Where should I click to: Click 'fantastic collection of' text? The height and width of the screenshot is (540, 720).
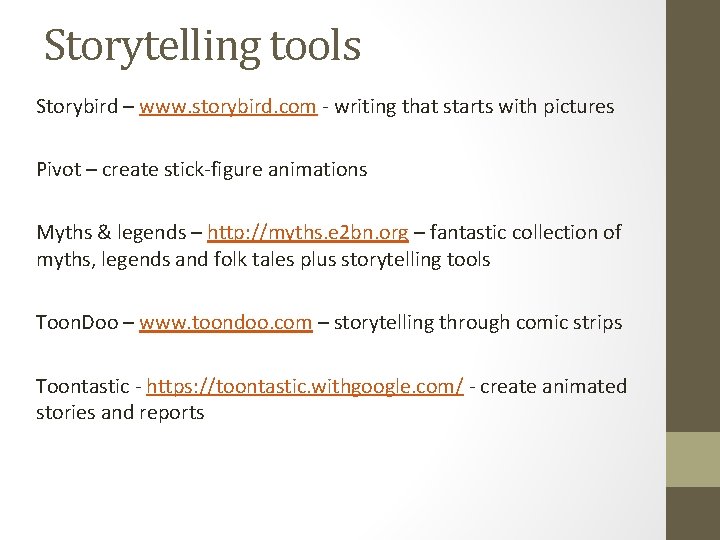coord(525,232)
